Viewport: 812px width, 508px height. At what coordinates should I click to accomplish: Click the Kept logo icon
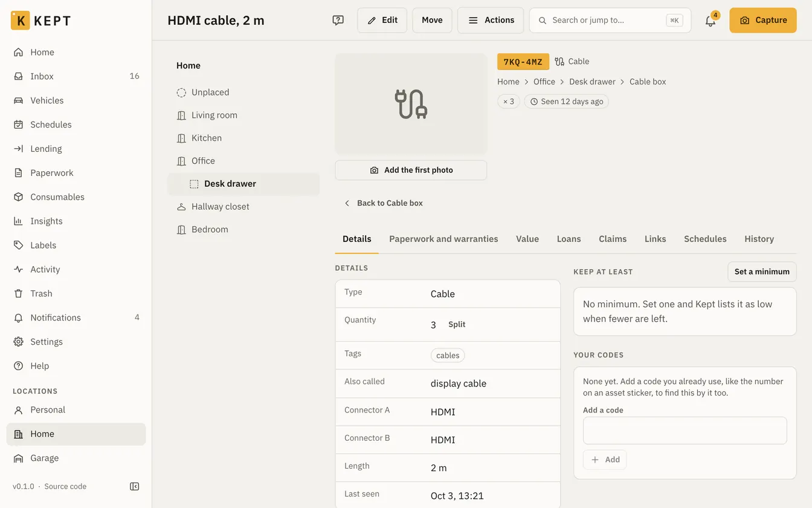pyautogui.click(x=21, y=21)
